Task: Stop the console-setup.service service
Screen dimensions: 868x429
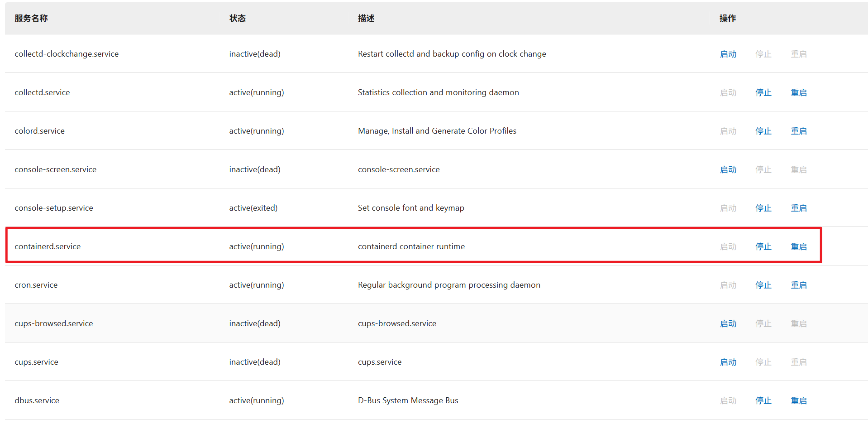Action: [763, 208]
